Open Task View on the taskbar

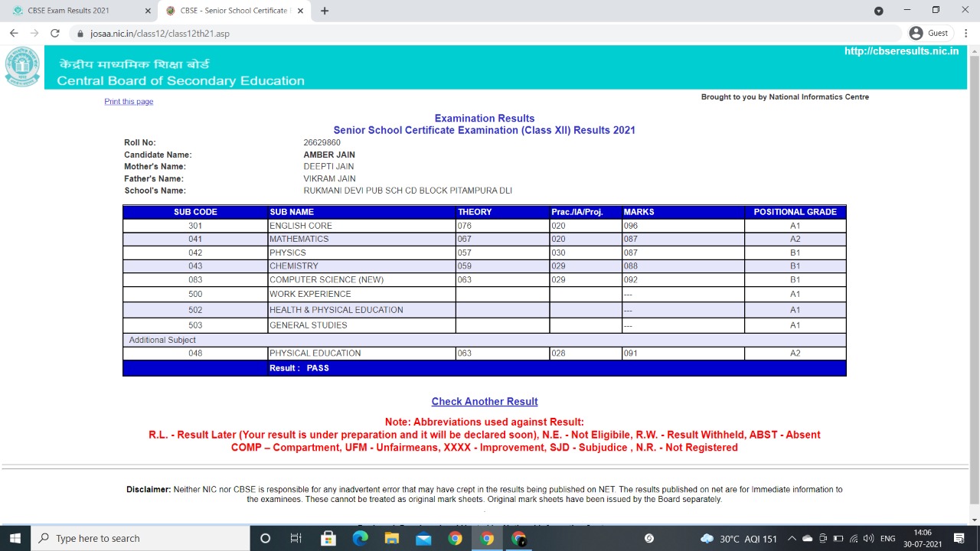coord(296,539)
